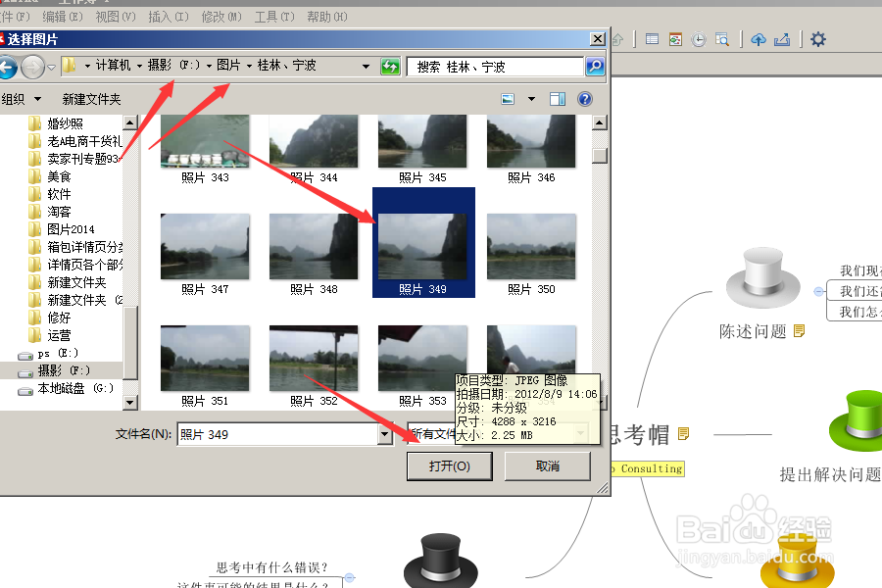
Task: Select thumbnail 照片 351
Action: point(205,366)
